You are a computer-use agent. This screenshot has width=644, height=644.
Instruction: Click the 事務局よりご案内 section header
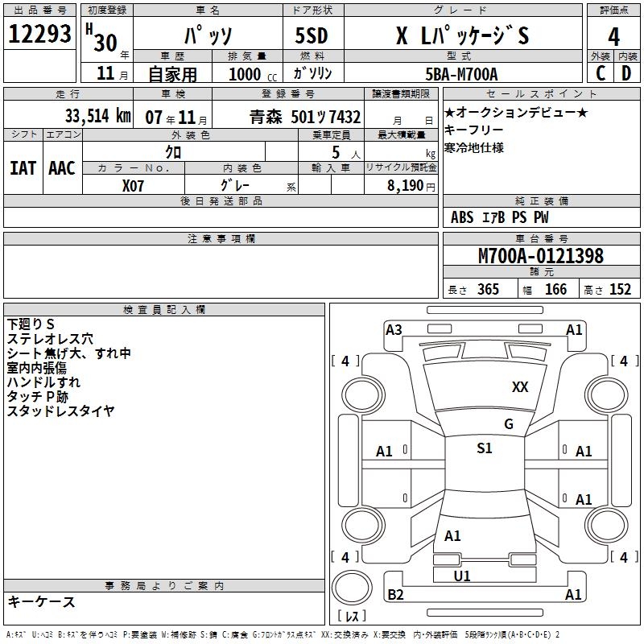point(164,586)
